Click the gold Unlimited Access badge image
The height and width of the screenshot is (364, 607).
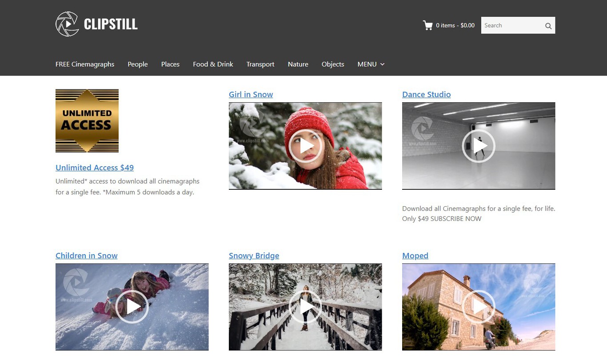(x=87, y=121)
